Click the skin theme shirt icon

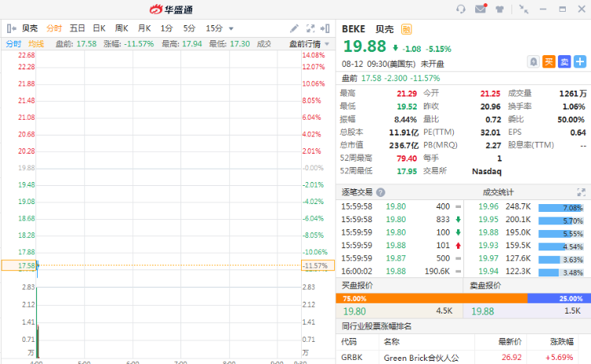coord(499,9)
